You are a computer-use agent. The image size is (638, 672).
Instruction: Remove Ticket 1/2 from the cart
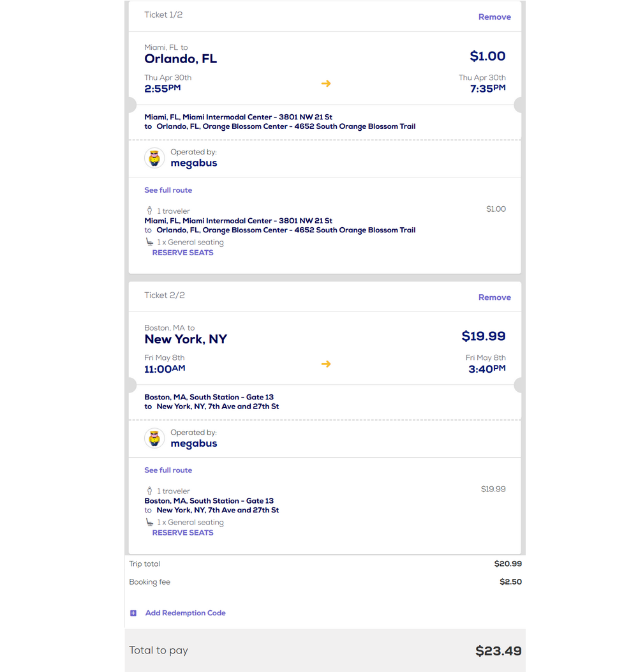(494, 17)
